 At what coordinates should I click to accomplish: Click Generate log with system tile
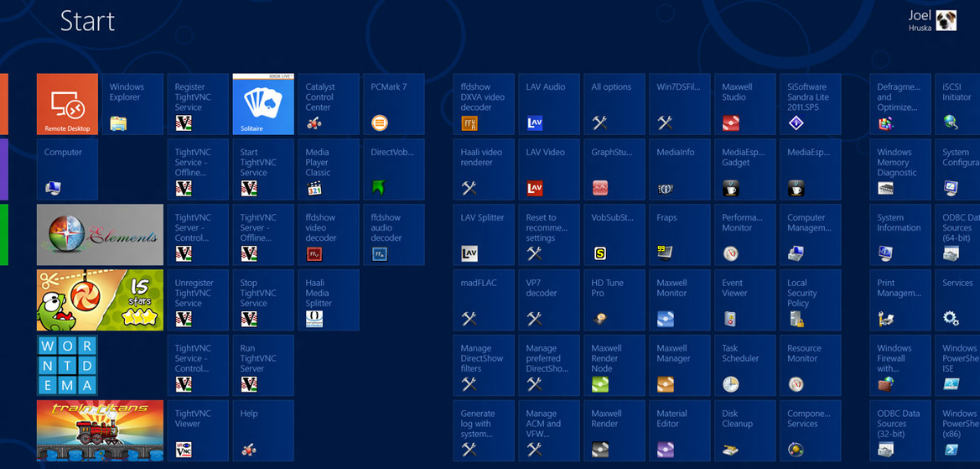484,431
